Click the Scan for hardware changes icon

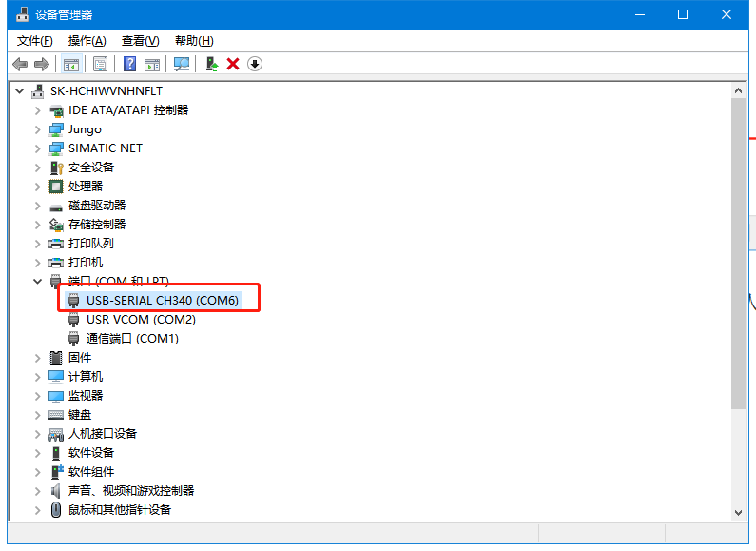pyautogui.click(x=182, y=64)
